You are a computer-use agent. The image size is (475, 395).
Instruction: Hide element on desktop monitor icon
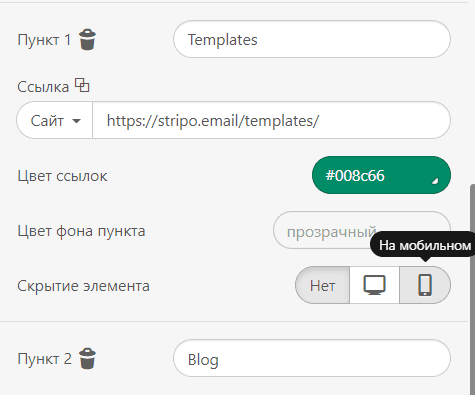(374, 285)
